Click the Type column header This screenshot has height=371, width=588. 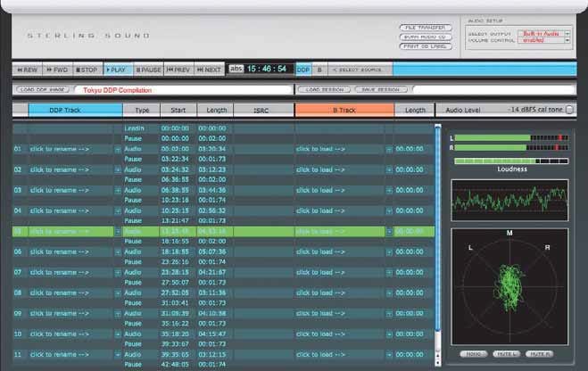pyautogui.click(x=142, y=111)
